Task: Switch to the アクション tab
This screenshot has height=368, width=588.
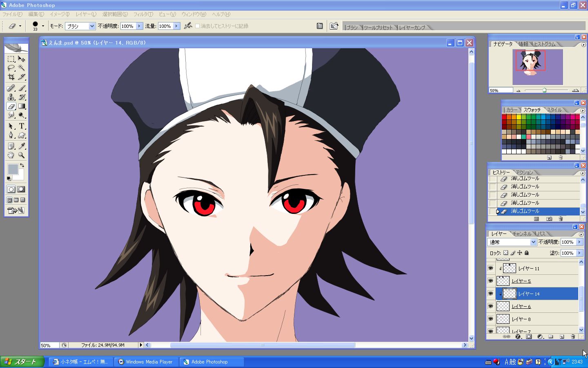Action: [x=524, y=172]
